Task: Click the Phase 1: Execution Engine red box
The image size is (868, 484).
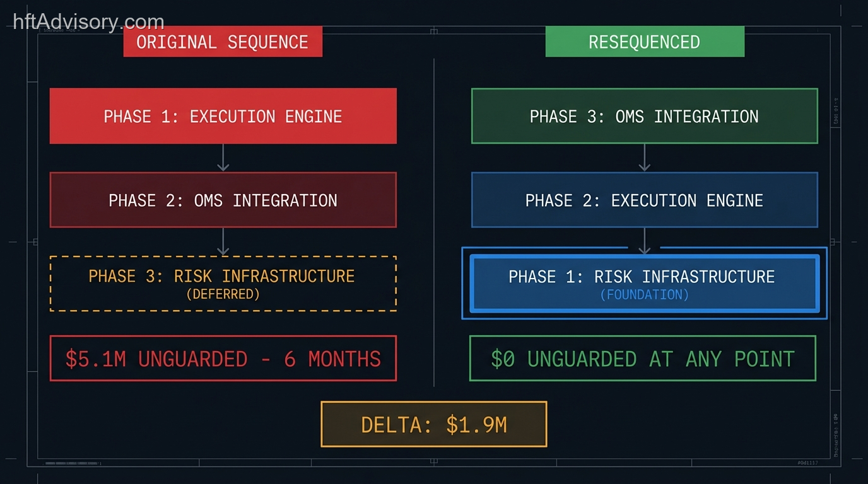Action: 223,116
